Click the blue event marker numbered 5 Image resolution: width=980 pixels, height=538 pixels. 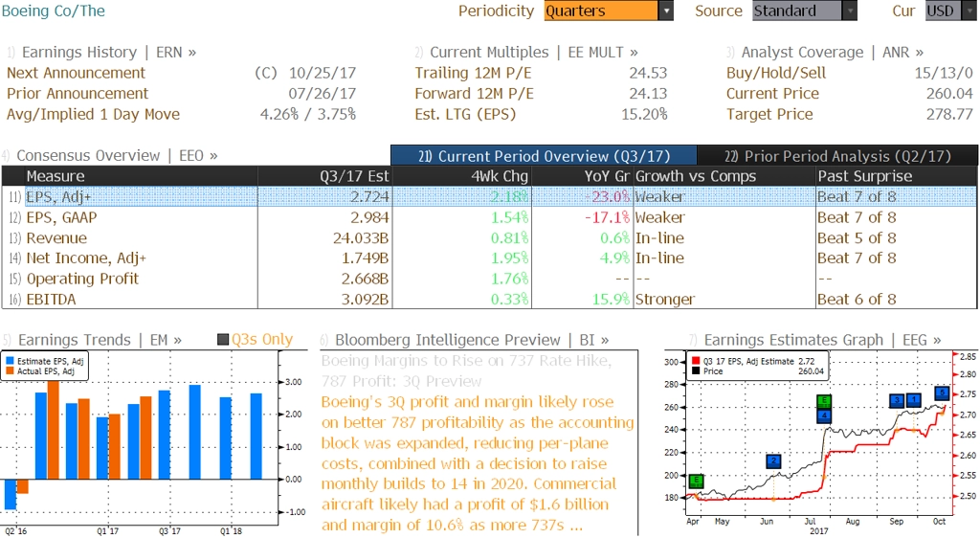[x=942, y=393]
